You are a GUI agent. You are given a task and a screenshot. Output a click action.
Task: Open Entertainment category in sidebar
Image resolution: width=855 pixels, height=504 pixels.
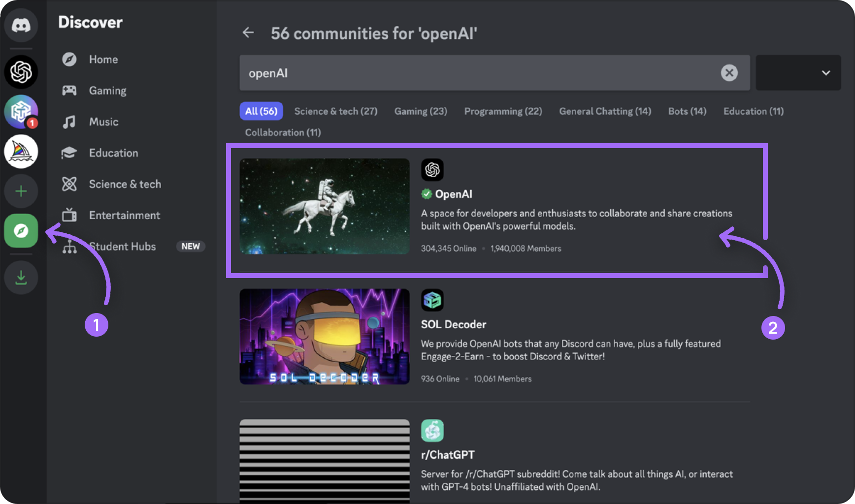132,215
